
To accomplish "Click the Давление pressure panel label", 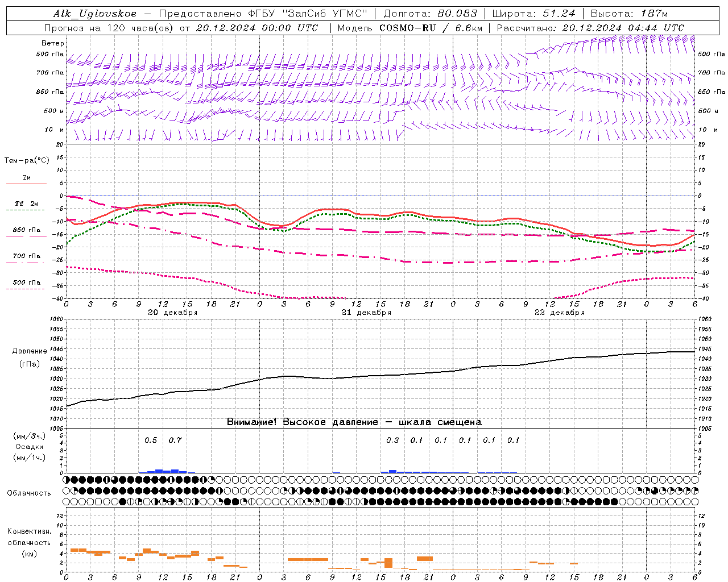I will click(x=30, y=351).
